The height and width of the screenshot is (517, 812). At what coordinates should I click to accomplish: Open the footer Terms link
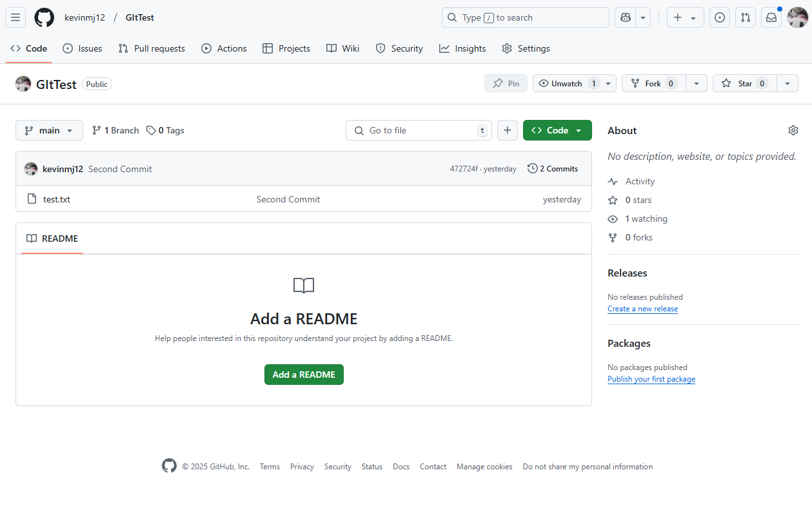(x=270, y=467)
